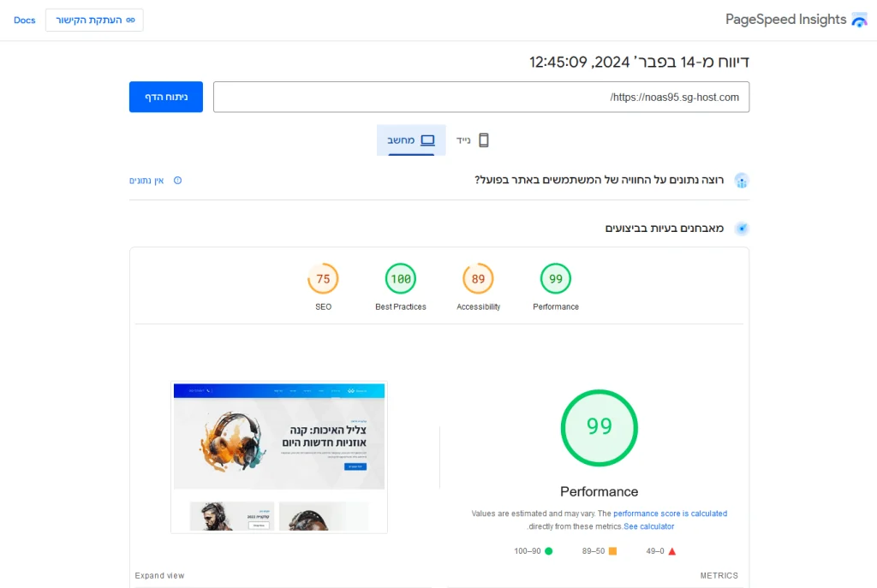Click the real-user experience data icon

click(x=741, y=181)
